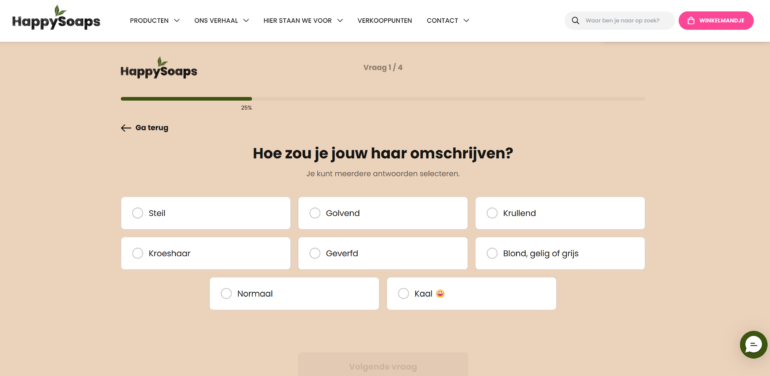Viewport: 770px width, 376px height.
Task: Open the Winkelmandje cart button
Action: pyautogui.click(x=716, y=21)
